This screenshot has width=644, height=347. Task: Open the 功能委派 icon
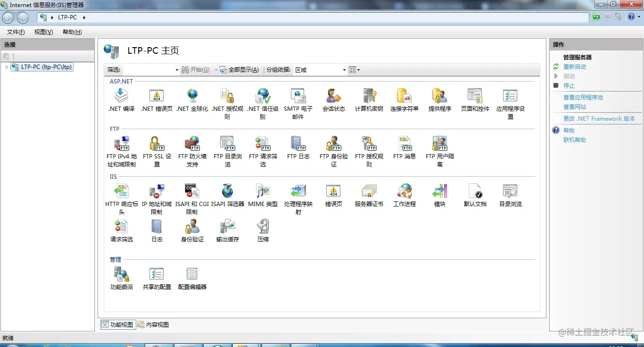(122, 274)
